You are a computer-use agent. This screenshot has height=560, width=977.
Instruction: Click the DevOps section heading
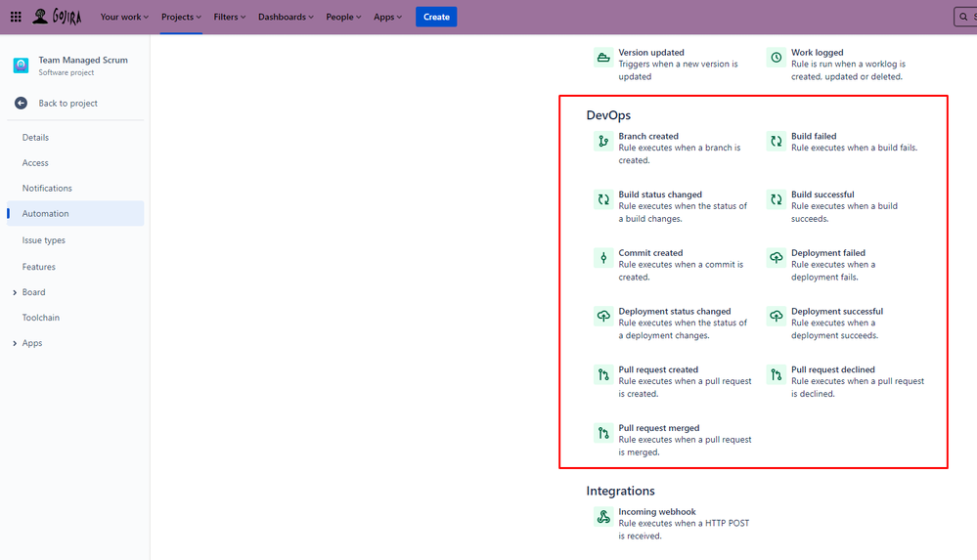click(x=608, y=115)
